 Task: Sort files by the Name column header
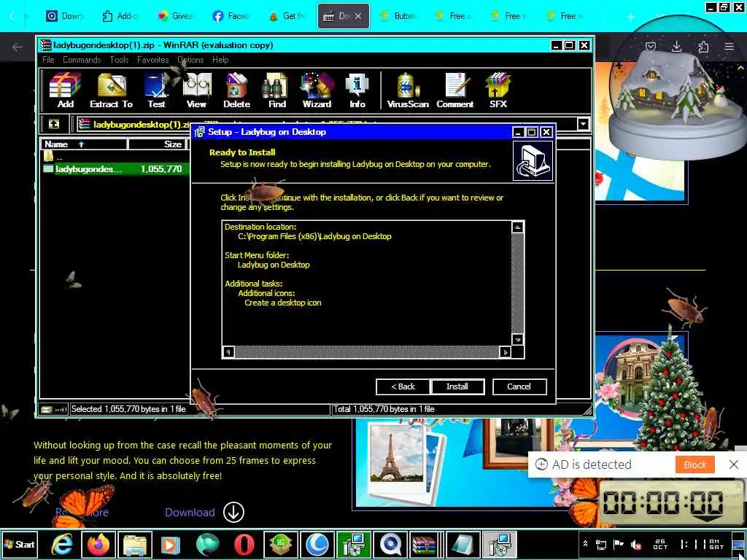pos(85,144)
